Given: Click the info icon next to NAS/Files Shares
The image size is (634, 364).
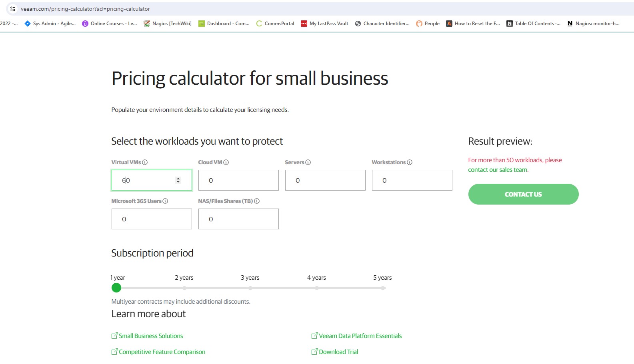Looking at the screenshot, I should point(257,201).
